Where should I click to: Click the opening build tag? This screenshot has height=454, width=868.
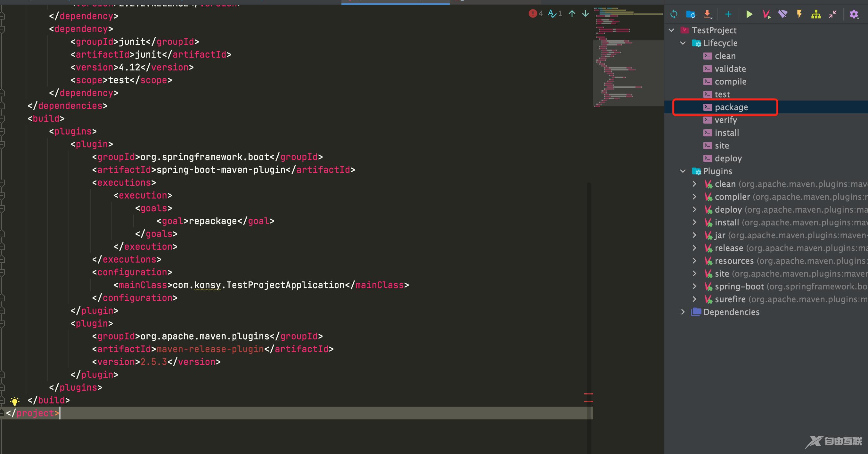coord(46,118)
